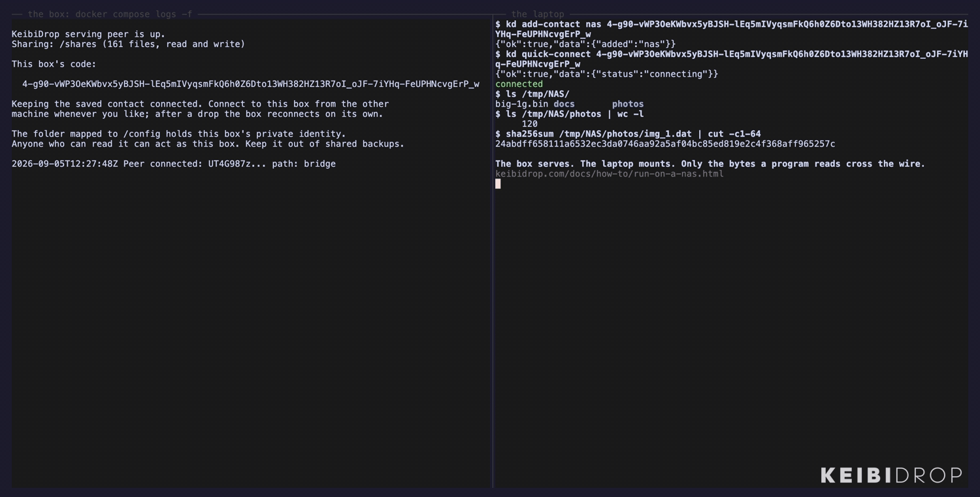Click the box's code string in left pane
This screenshot has height=497, width=980.
(x=251, y=84)
